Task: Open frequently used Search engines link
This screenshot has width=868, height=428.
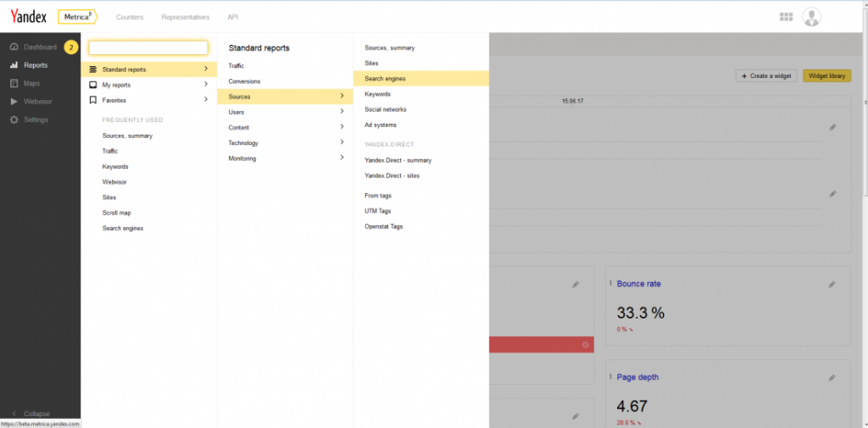Action: point(123,229)
